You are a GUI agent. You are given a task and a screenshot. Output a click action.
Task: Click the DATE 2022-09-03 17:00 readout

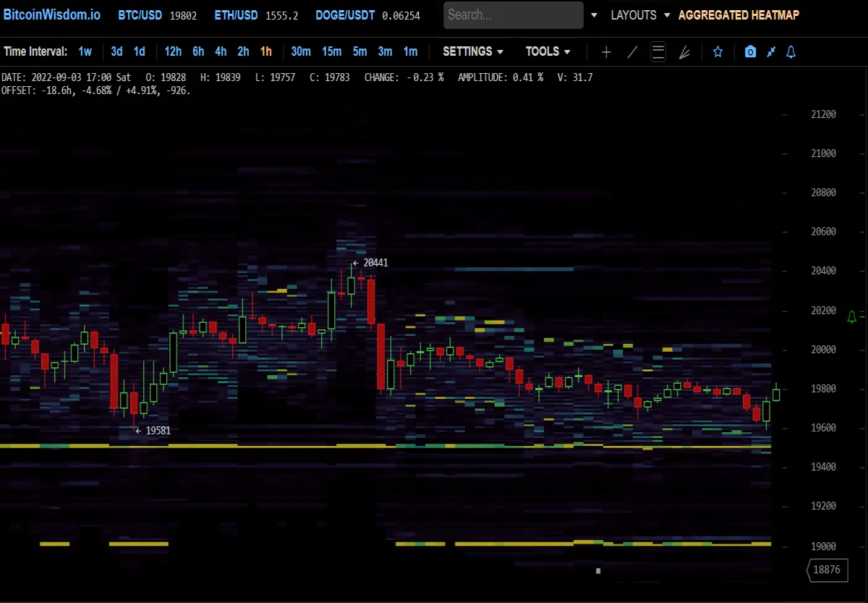coord(67,77)
